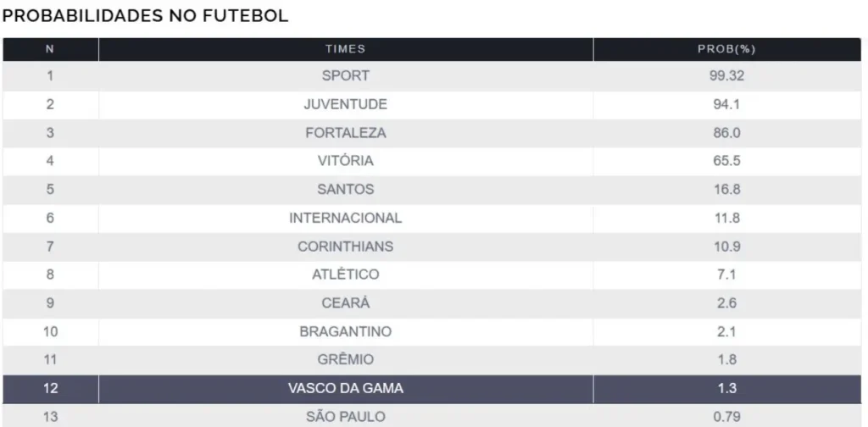Click the 99.32 probability value
The image size is (868, 427).
tap(726, 75)
